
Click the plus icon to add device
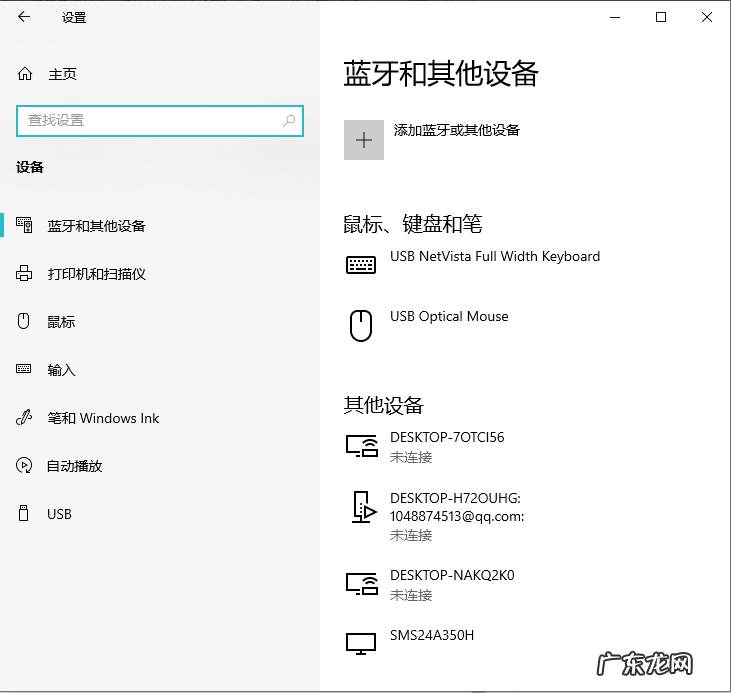364,140
